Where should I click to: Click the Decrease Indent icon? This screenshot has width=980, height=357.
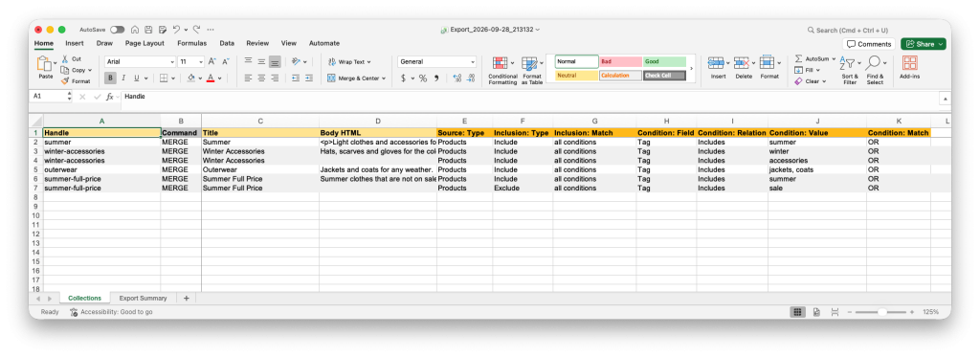point(295,78)
